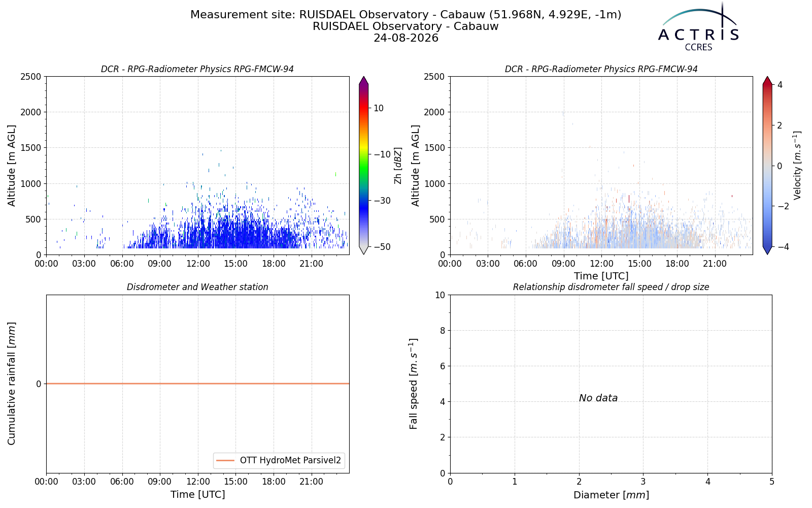Image resolution: width=812 pixels, height=508 pixels.
Task: Click the '12:00' time tick under reflectivity plot
Action: tap(198, 264)
